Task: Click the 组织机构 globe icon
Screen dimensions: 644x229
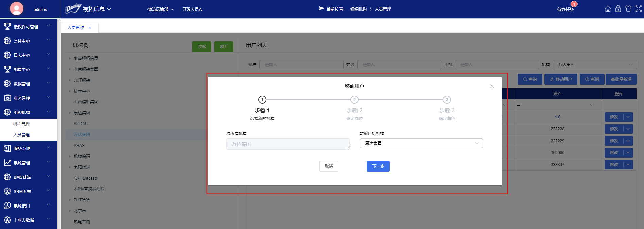Action: (7, 112)
